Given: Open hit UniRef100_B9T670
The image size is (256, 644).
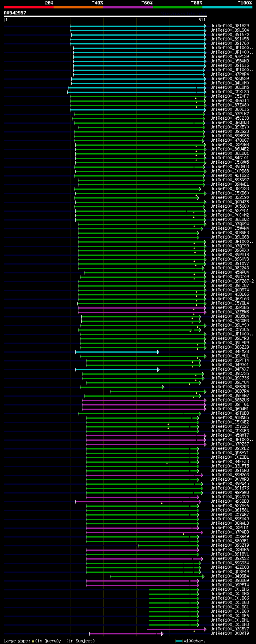Looking at the screenshot, I should (x=230, y=35).
